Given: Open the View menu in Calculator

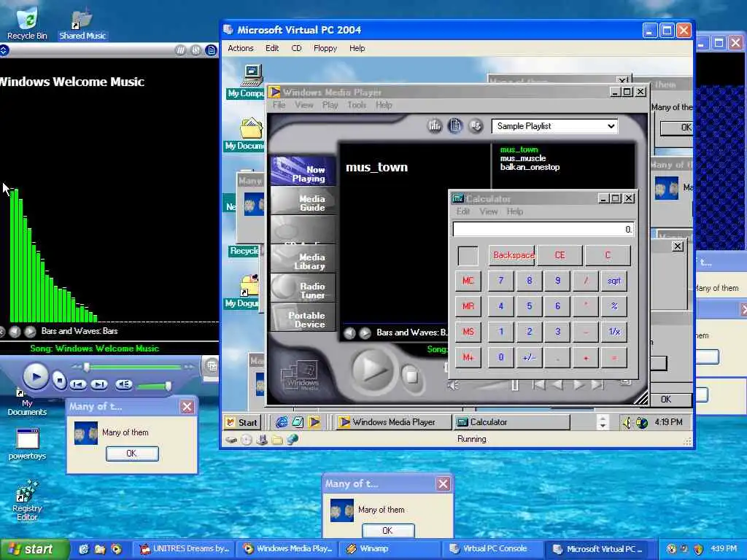Looking at the screenshot, I should pyautogui.click(x=488, y=211).
